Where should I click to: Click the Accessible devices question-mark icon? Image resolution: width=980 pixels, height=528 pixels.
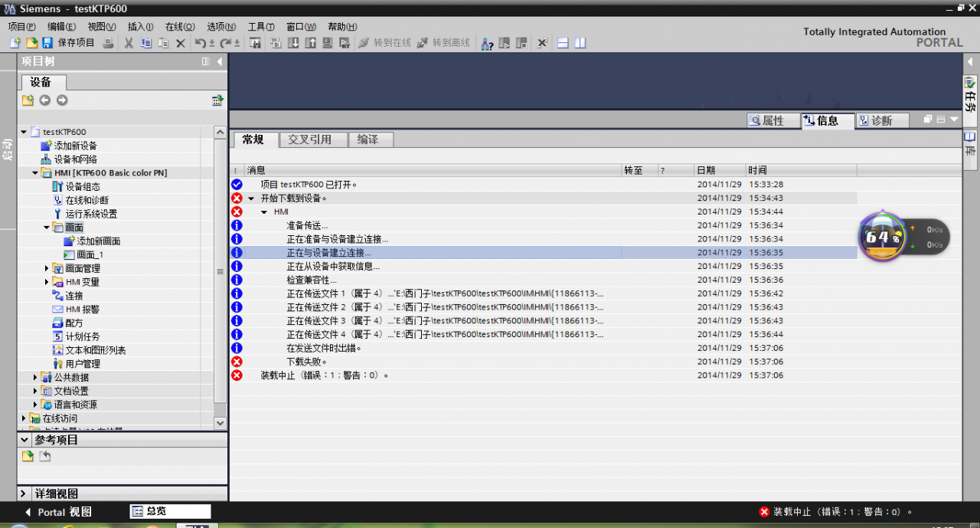point(486,43)
